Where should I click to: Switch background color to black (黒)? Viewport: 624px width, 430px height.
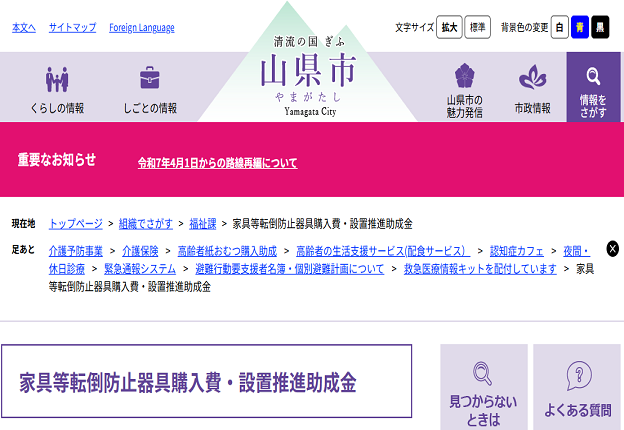pyautogui.click(x=600, y=28)
